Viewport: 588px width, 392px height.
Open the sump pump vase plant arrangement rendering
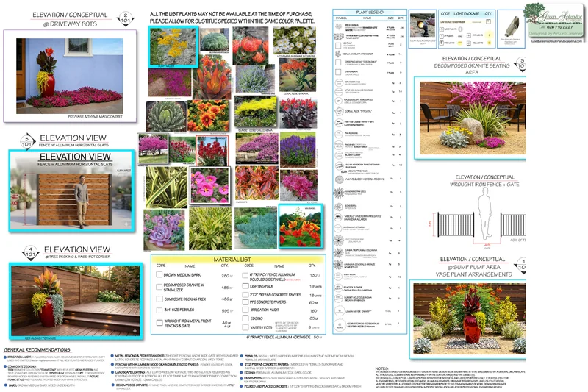[470, 318]
